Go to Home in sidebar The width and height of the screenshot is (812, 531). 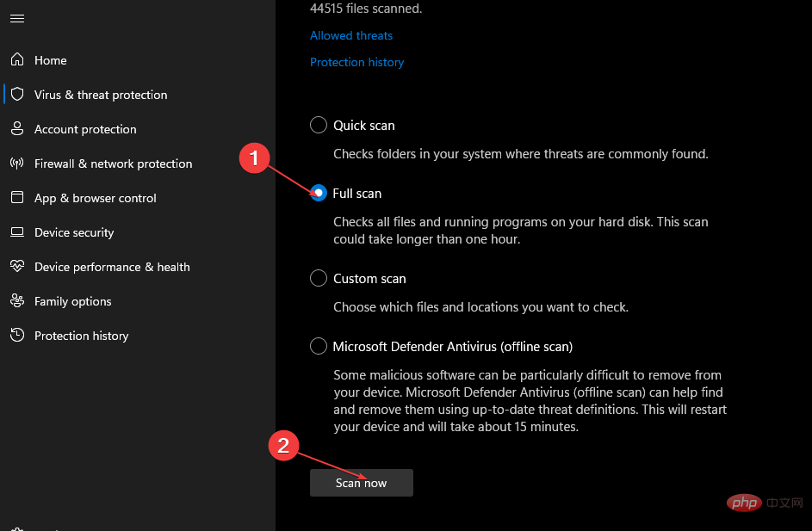[x=50, y=60]
